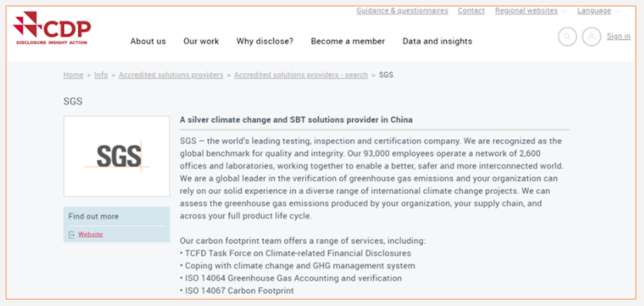
Task: Go to the Contact page link
Action: (x=471, y=11)
